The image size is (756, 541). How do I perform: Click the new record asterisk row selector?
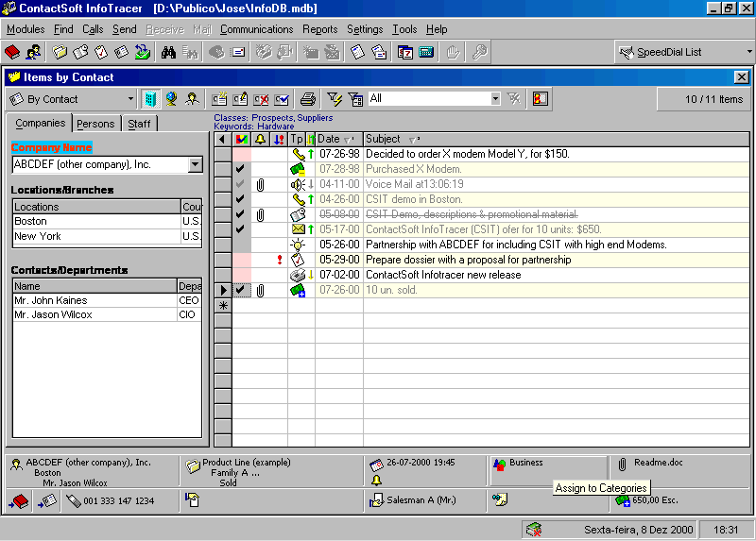(x=223, y=305)
